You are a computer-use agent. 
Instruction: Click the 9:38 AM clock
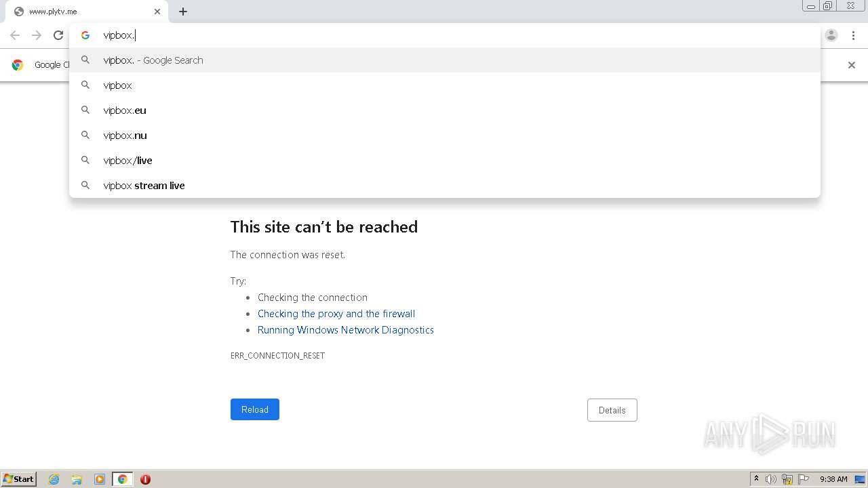point(833,479)
